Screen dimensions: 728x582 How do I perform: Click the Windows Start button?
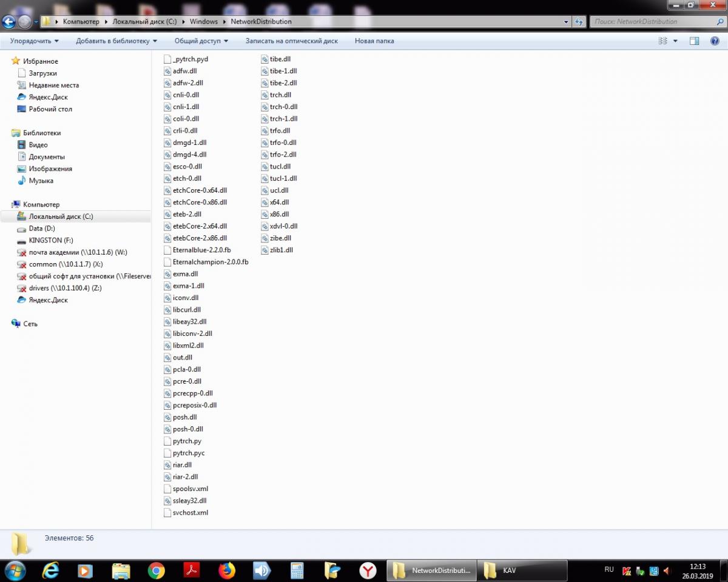[x=15, y=570]
